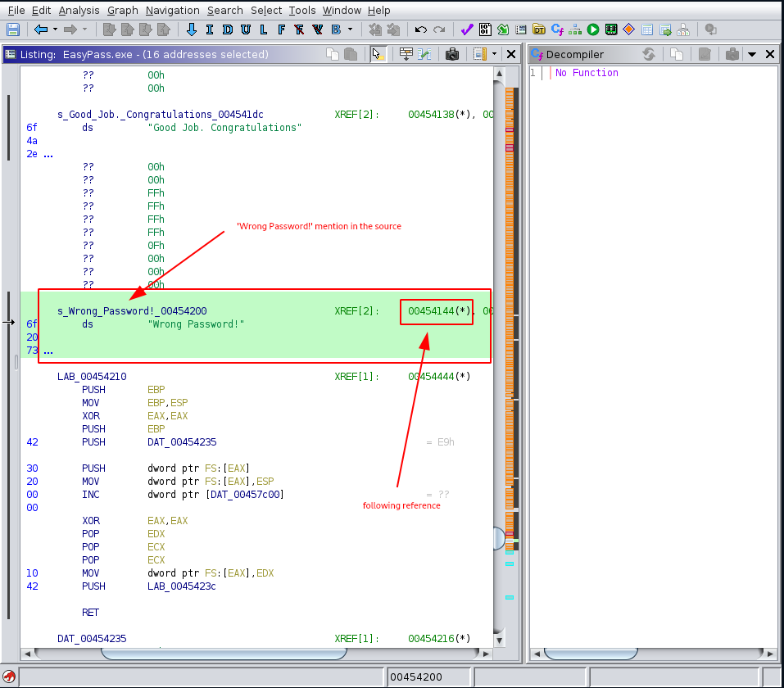Open the Navigation menu
This screenshot has width=784, height=688.
pos(173,10)
